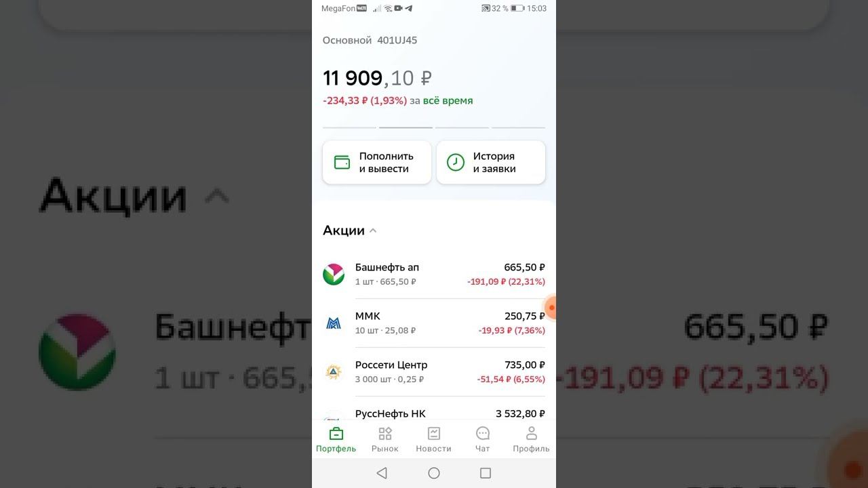
Task: Open the Новости news icon
Action: tap(434, 434)
